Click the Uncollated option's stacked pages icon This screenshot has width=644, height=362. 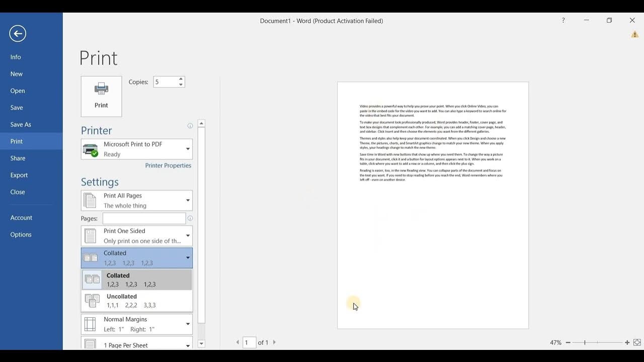[x=92, y=301]
